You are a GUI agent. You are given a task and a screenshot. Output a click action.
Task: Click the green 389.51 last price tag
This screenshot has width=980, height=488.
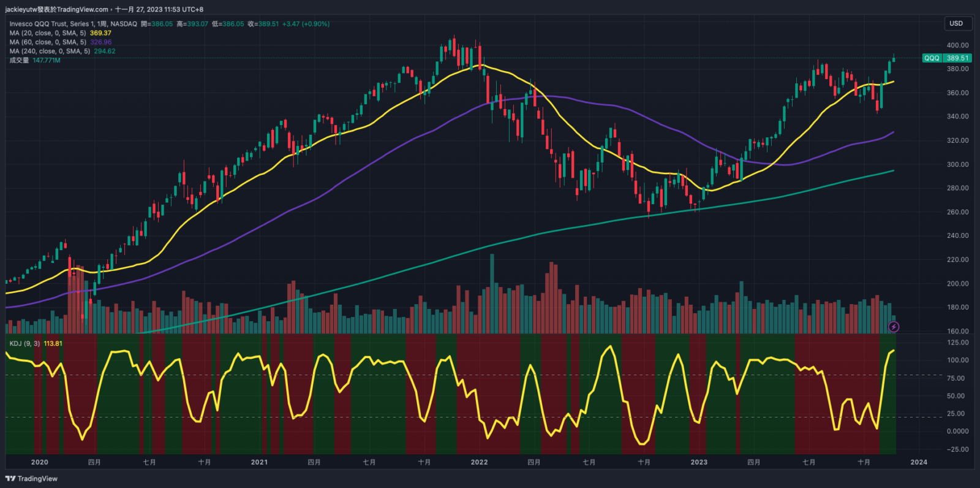tap(957, 58)
